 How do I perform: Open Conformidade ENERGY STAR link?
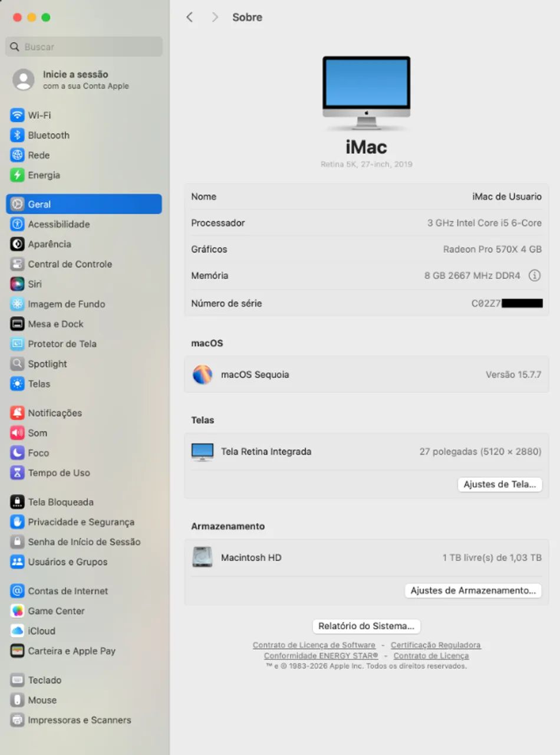(x=321, y=656)
